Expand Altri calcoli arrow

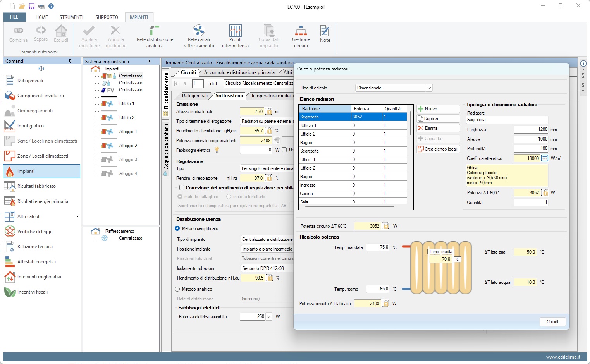[77, 217]
